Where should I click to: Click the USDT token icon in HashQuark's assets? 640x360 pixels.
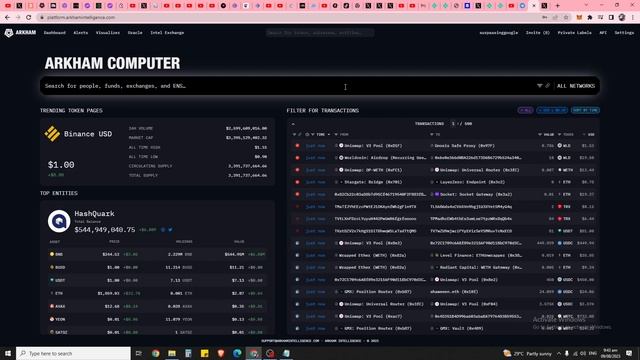(52, 280)
